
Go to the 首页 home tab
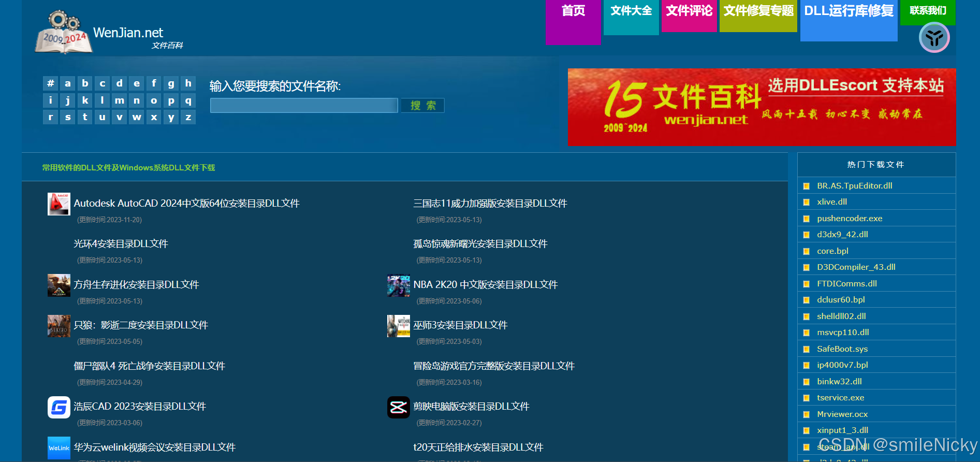(573, 22)
